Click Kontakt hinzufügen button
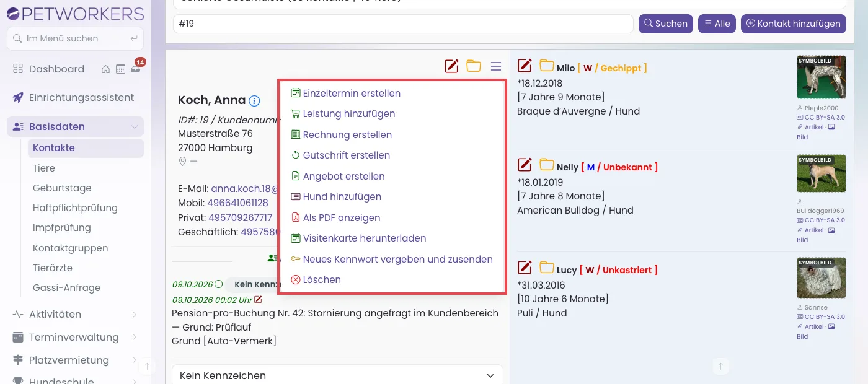The image size is (868, 384). click(794, 24)
